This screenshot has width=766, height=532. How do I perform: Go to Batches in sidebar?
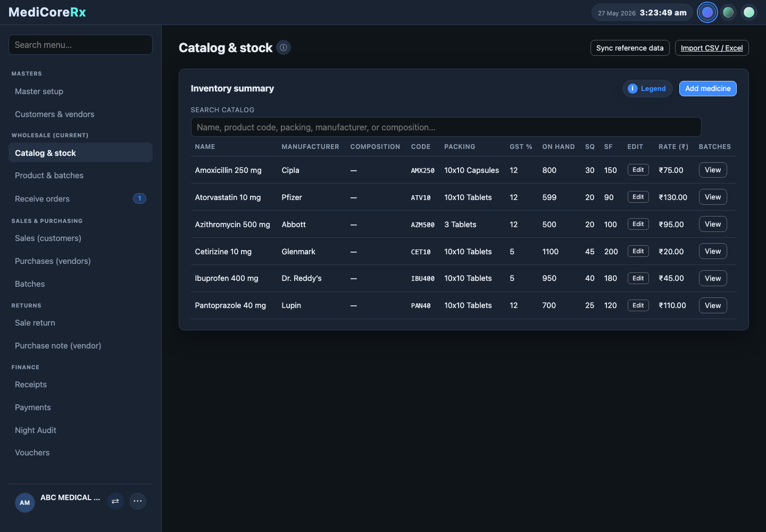pos(81,284)
